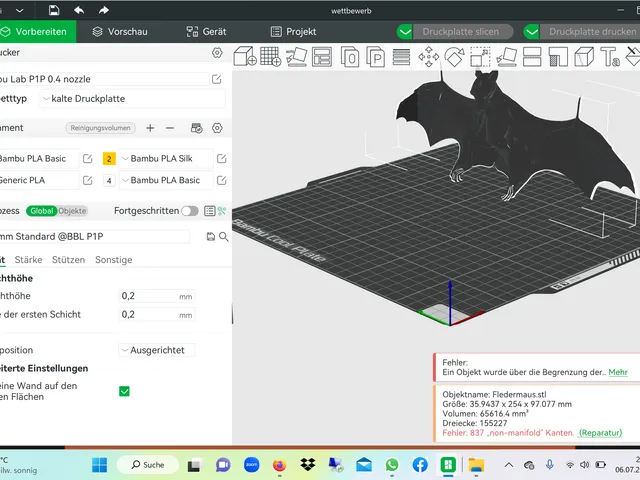Open the Windows Start menu
The image size is (640, 480).
coord(99,465)
